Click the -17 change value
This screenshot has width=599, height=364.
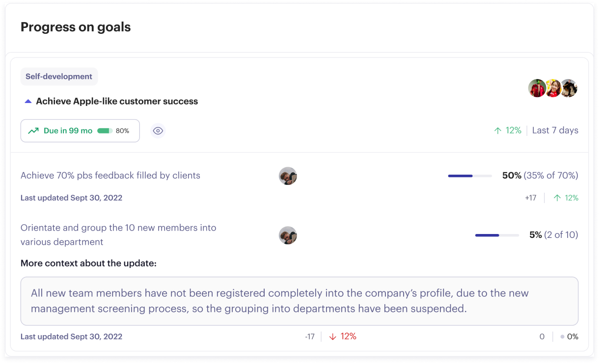coord(310,337)
